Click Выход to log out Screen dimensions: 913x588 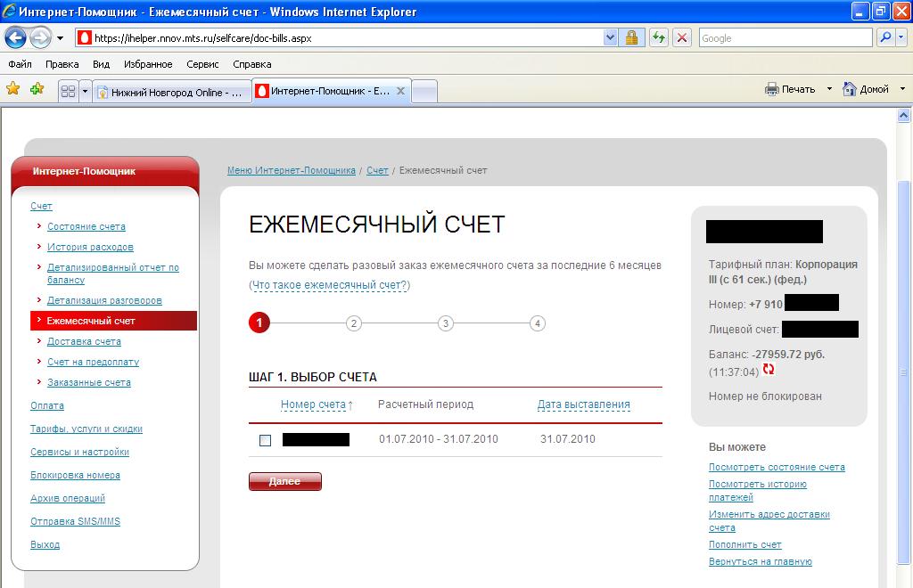(45, 545)
